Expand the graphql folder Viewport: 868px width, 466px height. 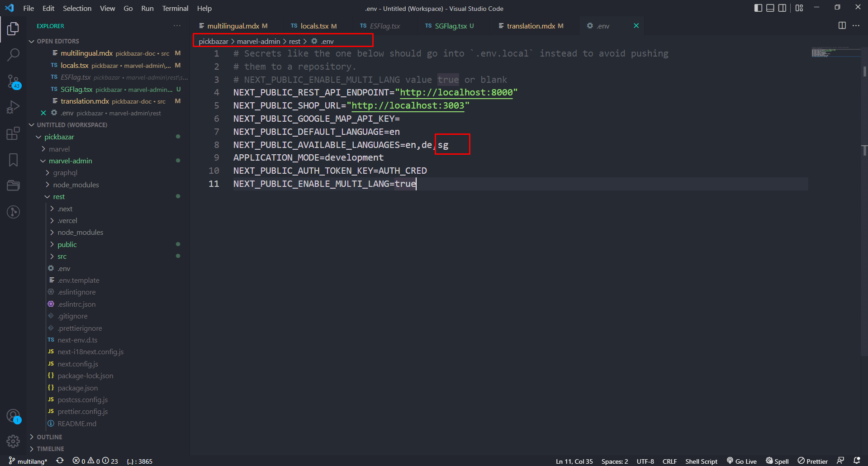(x=65, y=173)
